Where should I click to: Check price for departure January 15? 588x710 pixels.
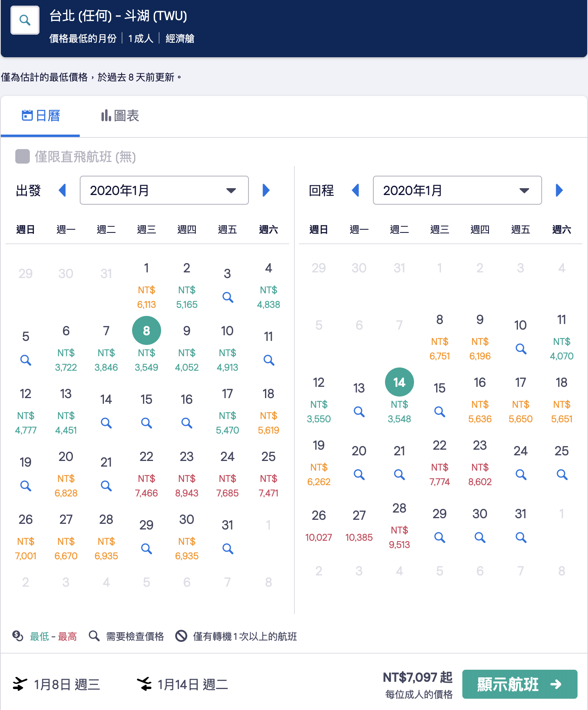click(x=147, y=423)
